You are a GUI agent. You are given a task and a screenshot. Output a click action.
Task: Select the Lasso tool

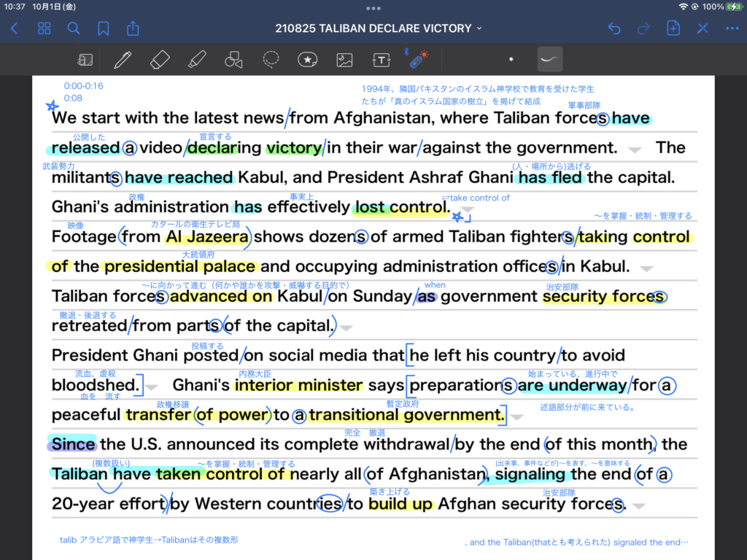pyautogui.click(x=271, y=60)
